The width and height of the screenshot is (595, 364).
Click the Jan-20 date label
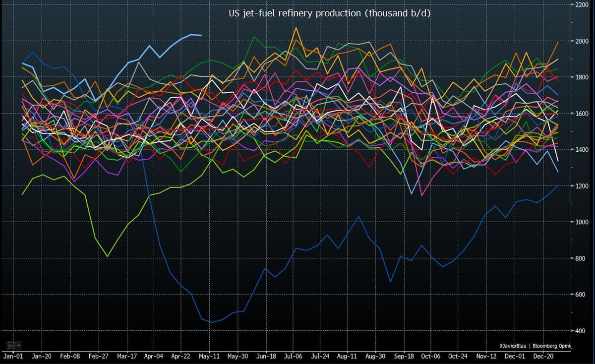[x=42, y=356]
